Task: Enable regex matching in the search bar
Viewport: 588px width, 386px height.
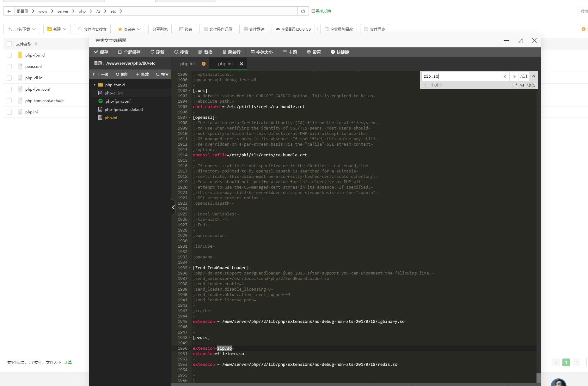Action: coord(515,85)
